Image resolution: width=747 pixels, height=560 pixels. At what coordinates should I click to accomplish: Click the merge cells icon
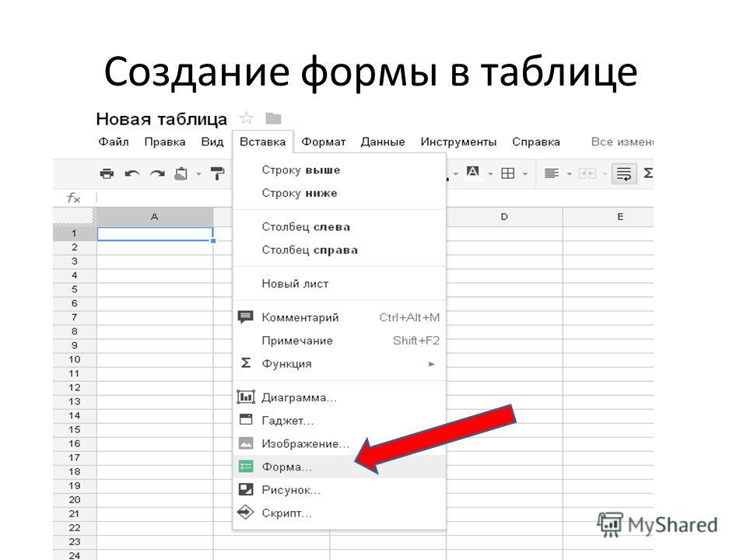(x=587, y=173)
